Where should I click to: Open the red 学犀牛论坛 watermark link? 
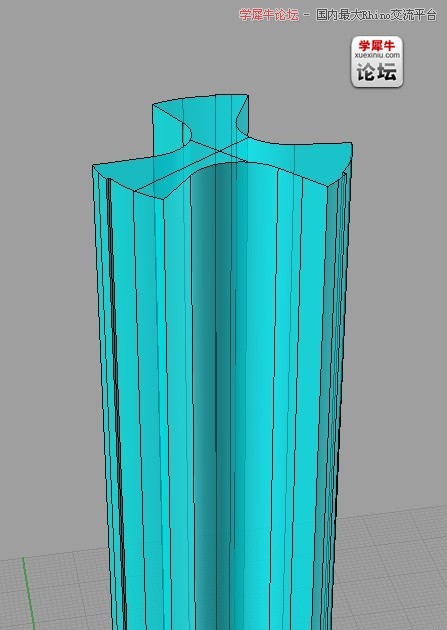[x=269, y=15]
